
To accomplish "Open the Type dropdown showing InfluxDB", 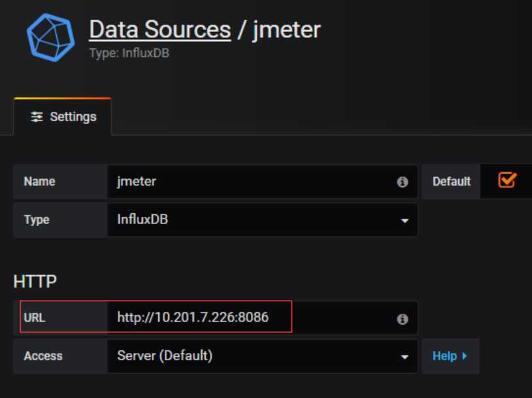I will coord(262,220).
